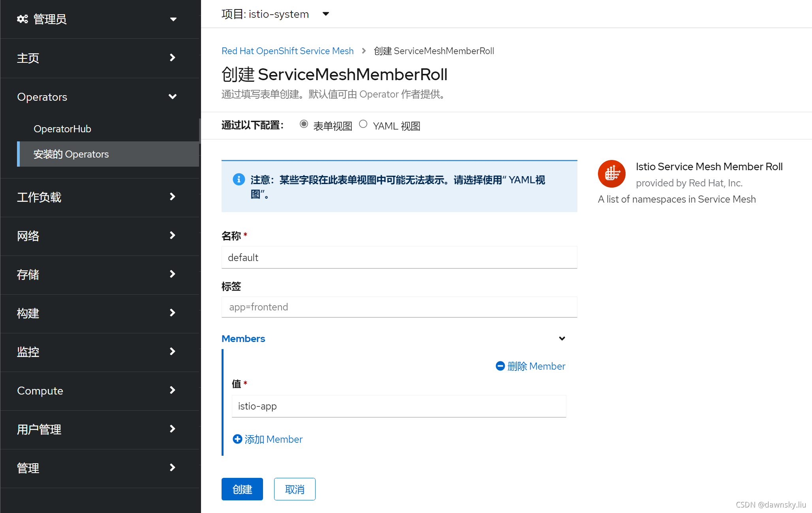The image size is (812, 513).
Task: Click the 名称 field containing default
Action: tap(399, 257)
